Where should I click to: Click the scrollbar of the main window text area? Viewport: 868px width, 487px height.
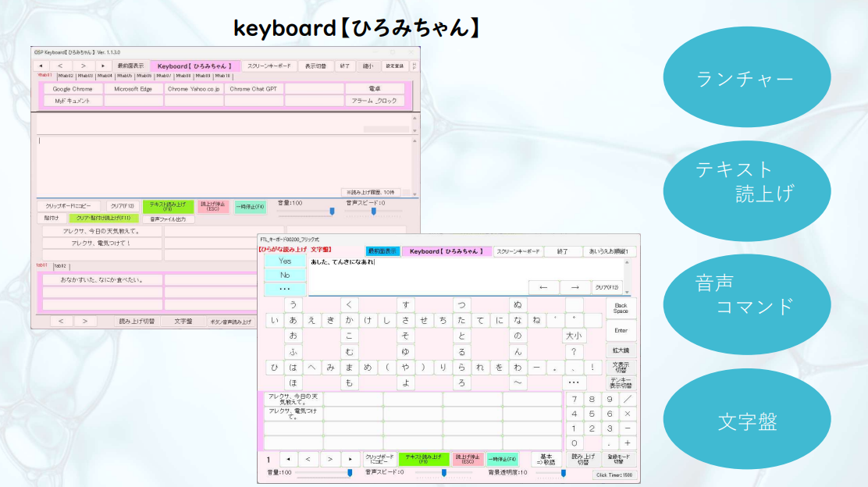point(414,166)
